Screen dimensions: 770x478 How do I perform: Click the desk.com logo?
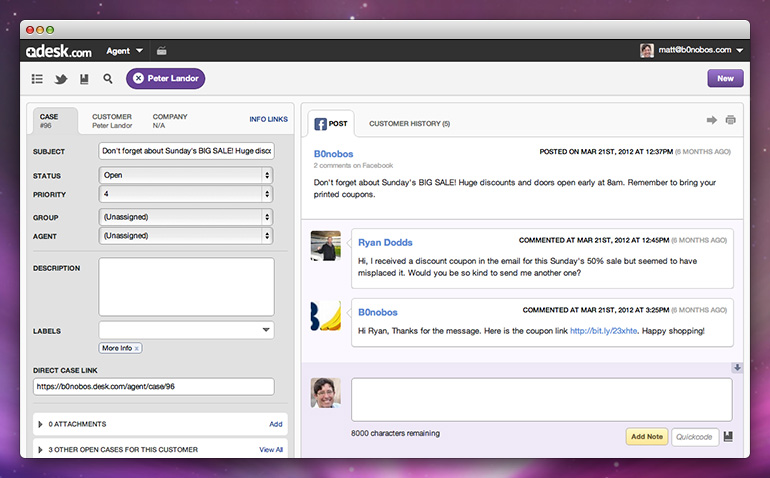[x=58, y=51]
